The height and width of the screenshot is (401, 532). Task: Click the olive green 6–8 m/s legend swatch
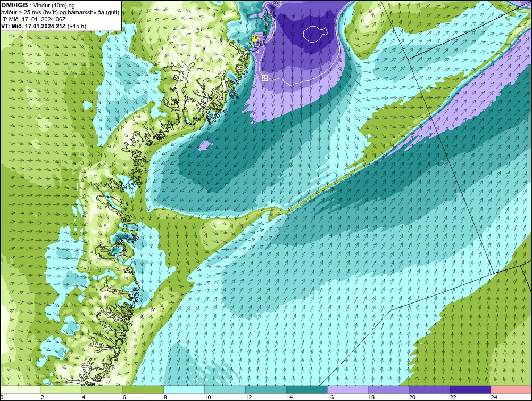coord(143,389)
